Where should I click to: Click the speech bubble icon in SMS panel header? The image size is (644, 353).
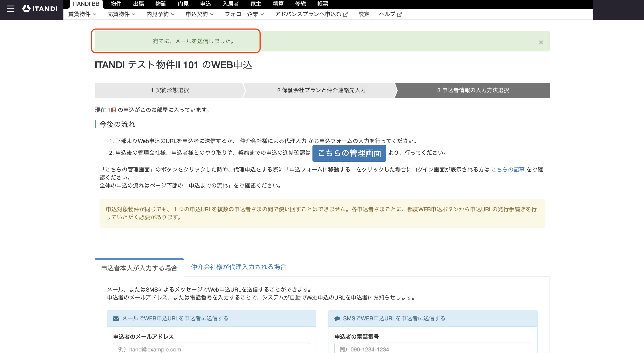[337, 318]
